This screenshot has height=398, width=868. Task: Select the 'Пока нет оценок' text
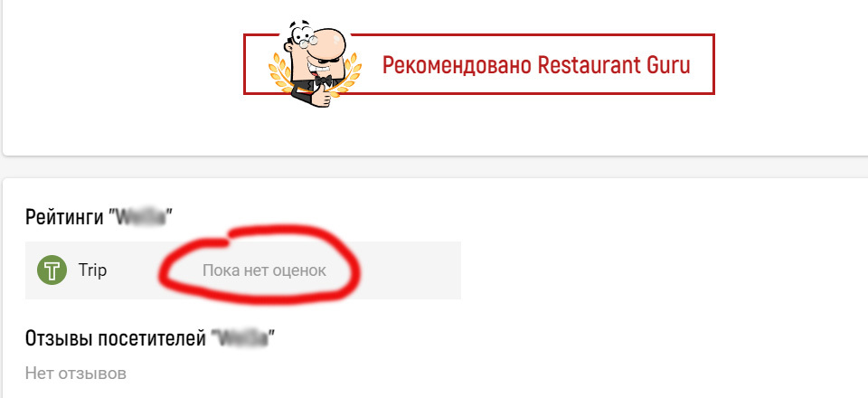coord(264,270)
